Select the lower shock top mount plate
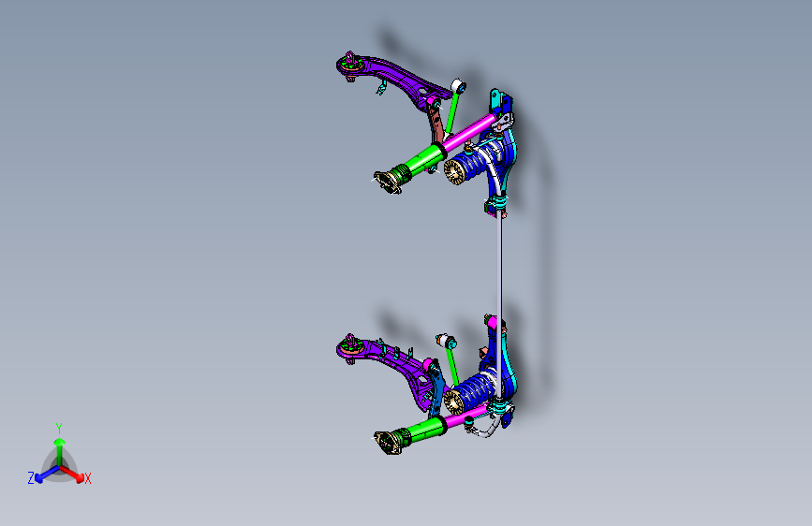 click(x=388, y=443)
